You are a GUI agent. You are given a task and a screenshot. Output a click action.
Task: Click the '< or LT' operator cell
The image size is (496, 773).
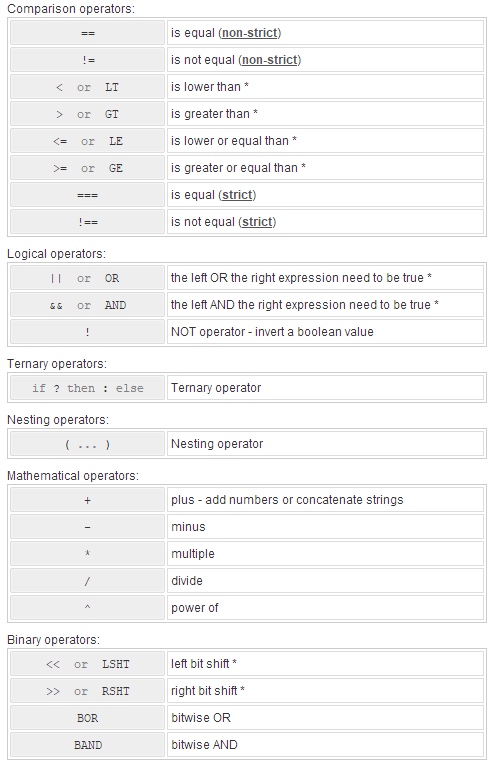[x=87, y=87]
